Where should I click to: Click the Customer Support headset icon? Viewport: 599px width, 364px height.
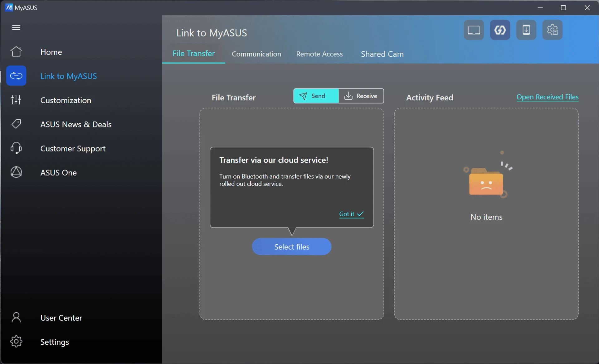16,148
